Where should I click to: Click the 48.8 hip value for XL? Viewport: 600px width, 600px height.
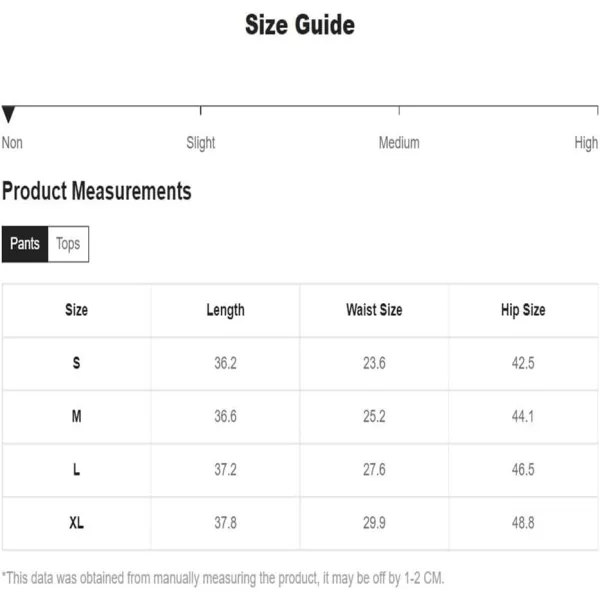523,522
